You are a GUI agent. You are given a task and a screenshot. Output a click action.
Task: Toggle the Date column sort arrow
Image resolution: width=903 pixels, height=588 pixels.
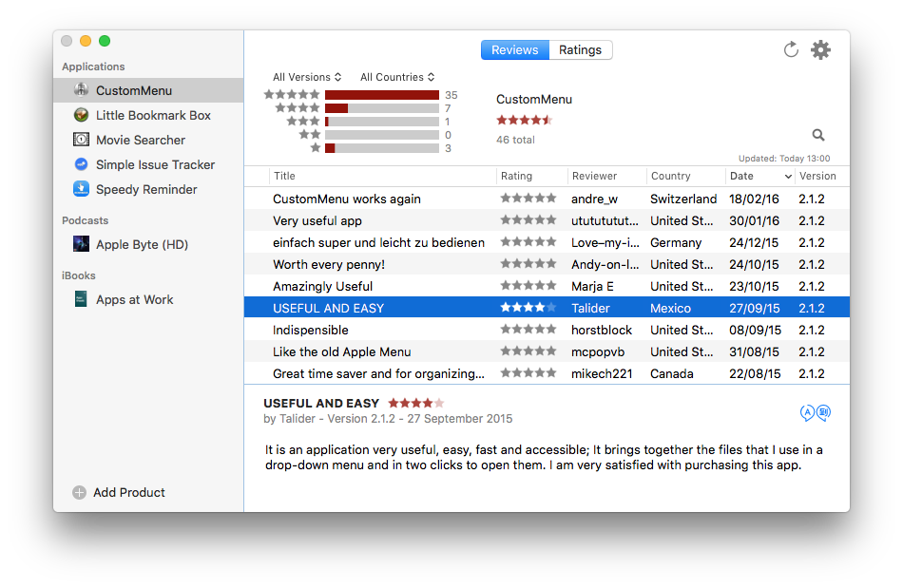click(788, 176)
